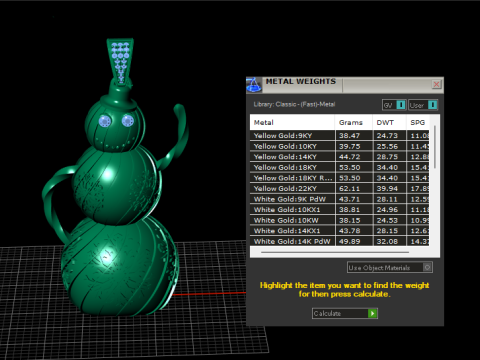
Task: Click the Metal column header
Action: click(x=292, y=122)
